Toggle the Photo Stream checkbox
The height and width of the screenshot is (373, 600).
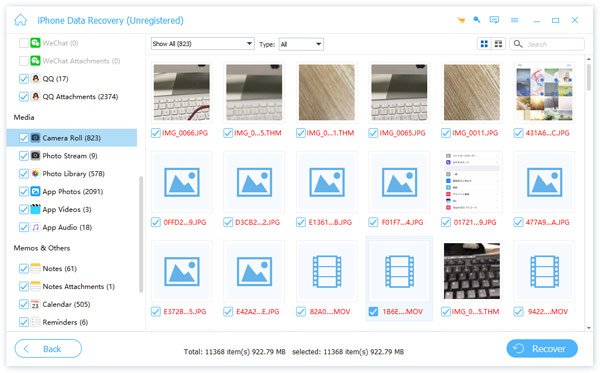coord(24,156)
